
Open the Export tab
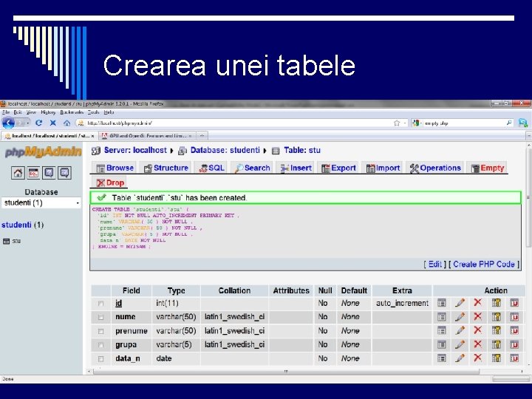pyautogui.click(x=338, y=168)
